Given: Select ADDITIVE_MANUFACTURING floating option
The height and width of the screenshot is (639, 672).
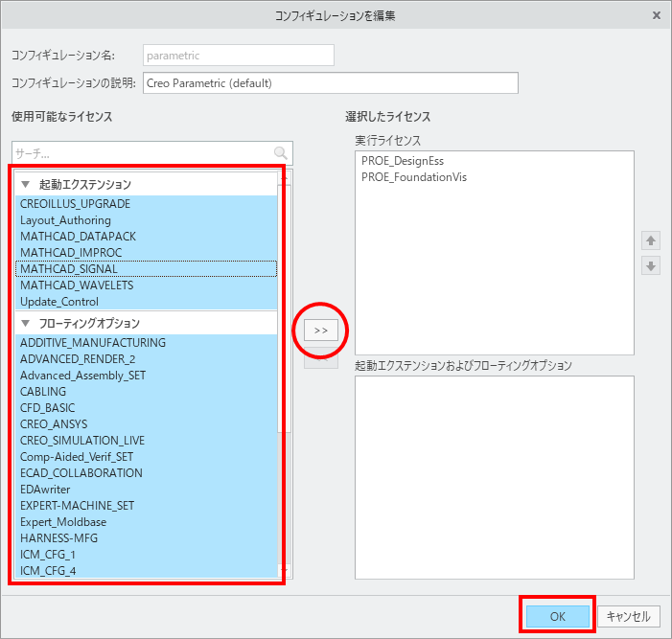Looking at the screenshot, I should pos(93,343).
